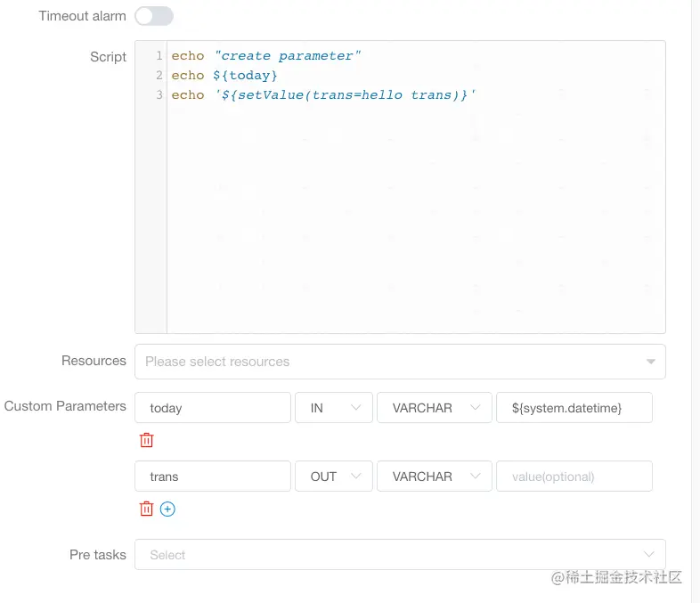This screenshot has height=603, width=700.
Task: Open OUT direction dropdown for trans
Action: pyautogui.click(x=334, y=477)
